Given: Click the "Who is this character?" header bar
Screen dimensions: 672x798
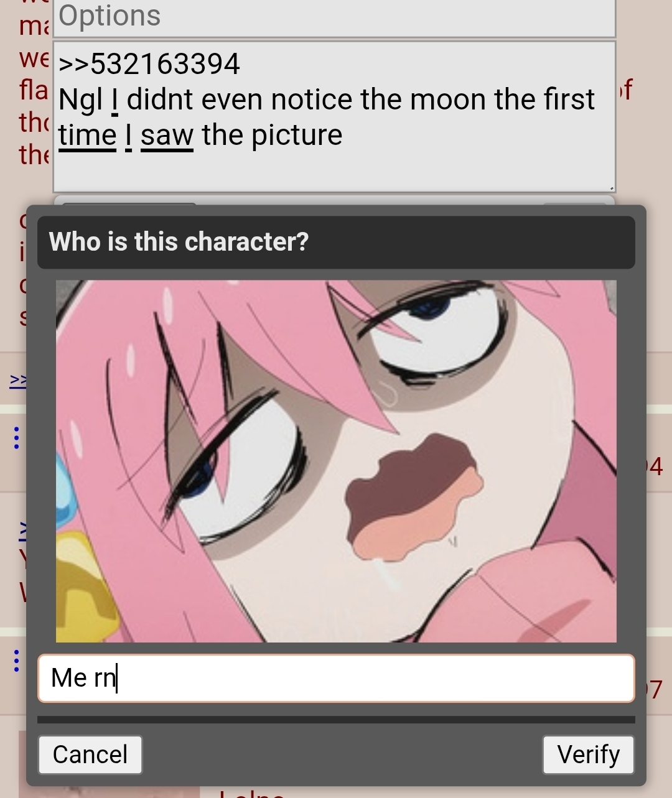Looking at the screenshot, I should coord(336,242).
